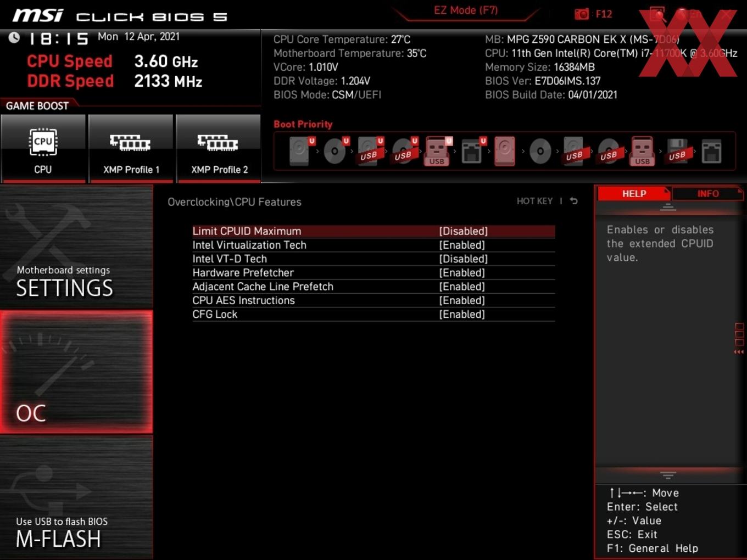Switch to the INFO tab

point(708,193)
